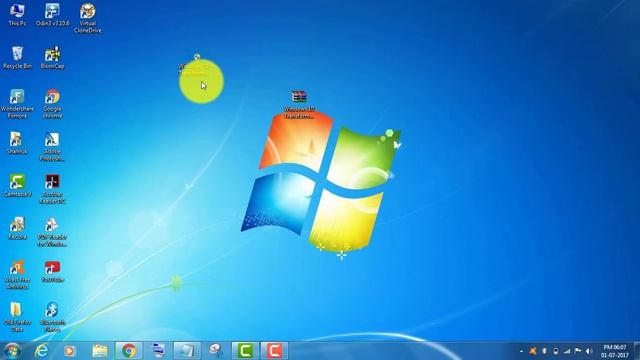
Task: Select the YouTube desktop shortcut
Action: pos(52,271)
